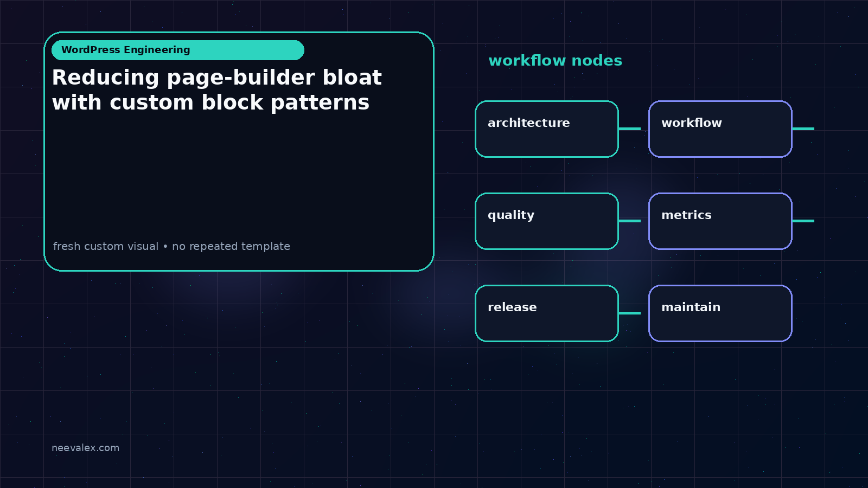Open the neevalex.com link
Image resolution: width=868 pixels, height=488 pixels.
pos(85,448)
